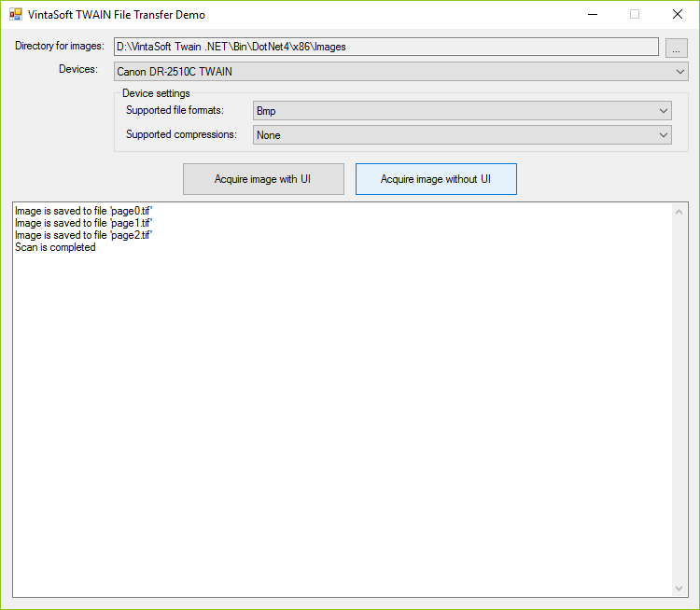Expand the Devices dropdown showing Canon DR-2510C
Viewport: 700px width, 610px height.
400,72
